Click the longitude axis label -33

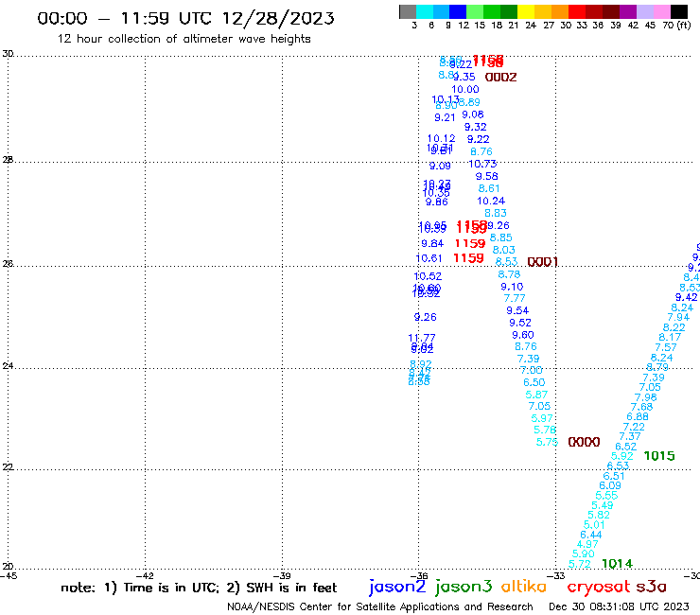click(x=556, y=575)
